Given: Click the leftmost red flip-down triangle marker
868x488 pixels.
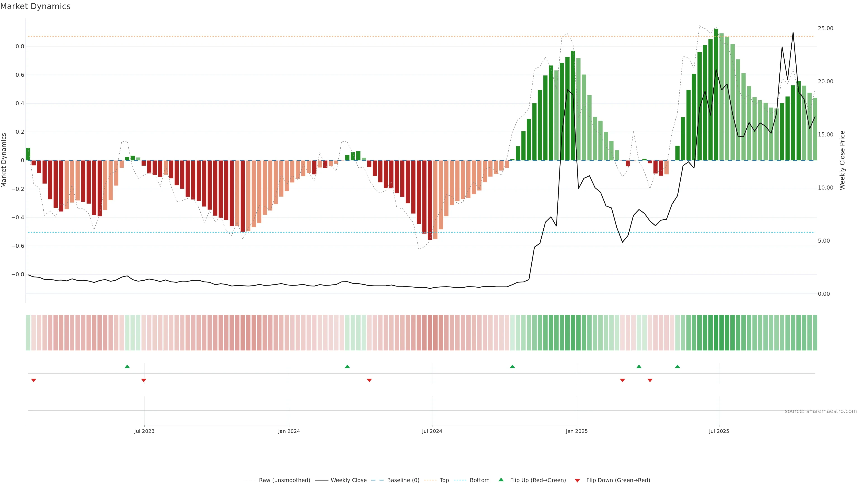Looking at the screenshot, I should pyautogui.click(x=33, y=380).
